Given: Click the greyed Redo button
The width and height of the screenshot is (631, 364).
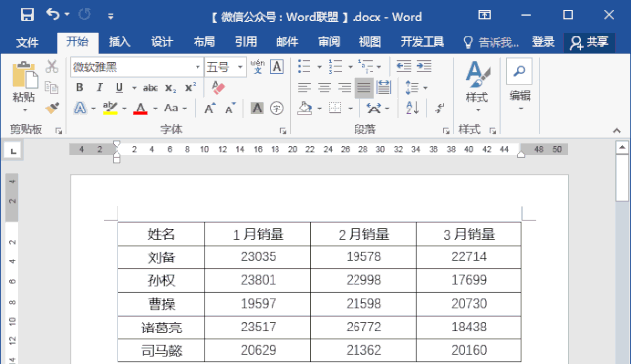Looking at the screenshot, I should (85, 15).
